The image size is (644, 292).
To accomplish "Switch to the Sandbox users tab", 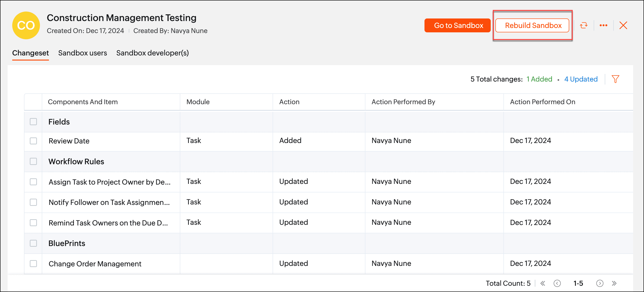I will tap(82, 53).
